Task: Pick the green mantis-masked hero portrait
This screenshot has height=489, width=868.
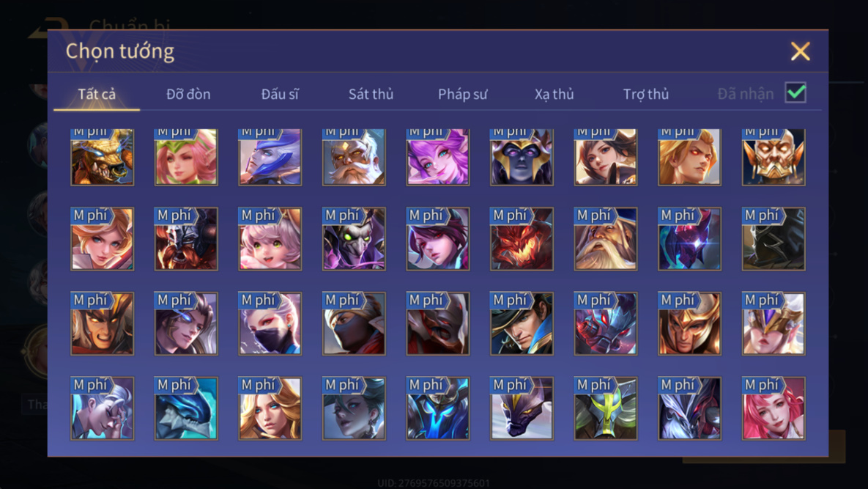Action: pos(605,408)
